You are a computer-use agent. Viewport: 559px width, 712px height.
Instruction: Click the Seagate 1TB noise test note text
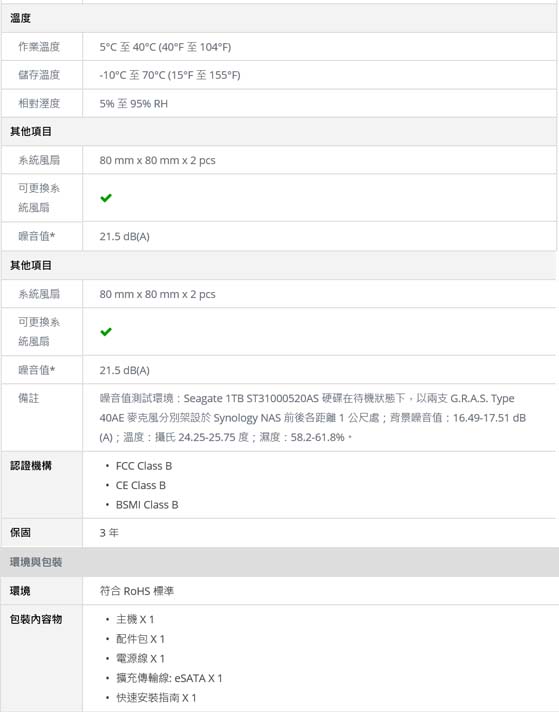[313, 418]
